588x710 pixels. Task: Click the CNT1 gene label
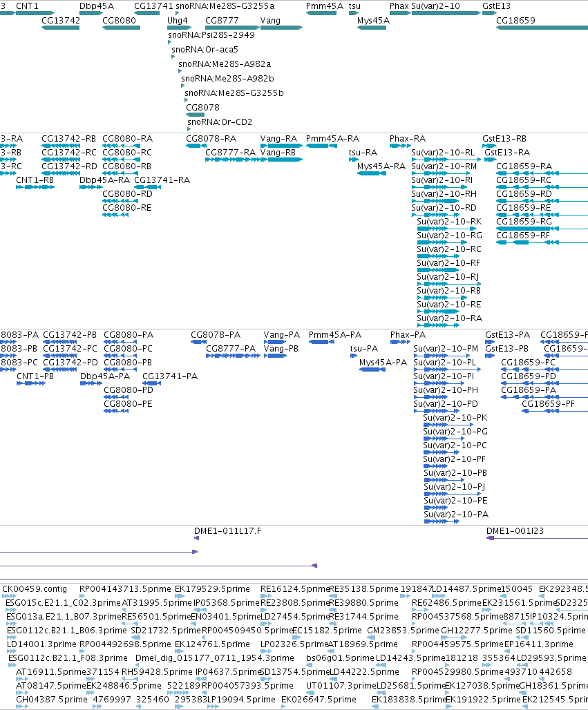pos(27,6)
